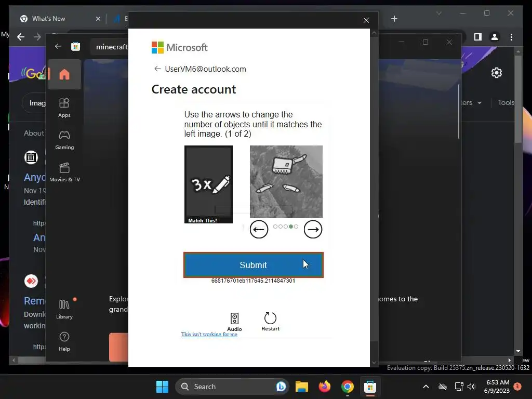Open a new Chrome tab

click(394, 19)
